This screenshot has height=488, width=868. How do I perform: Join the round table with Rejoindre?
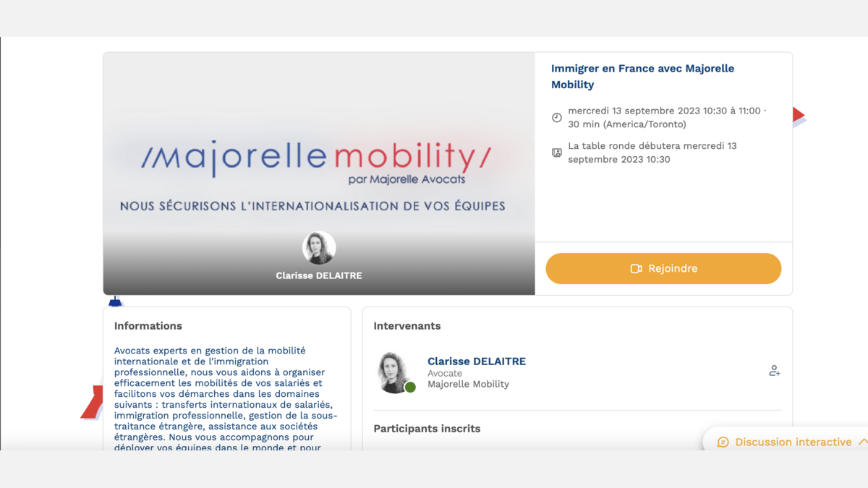663,269
